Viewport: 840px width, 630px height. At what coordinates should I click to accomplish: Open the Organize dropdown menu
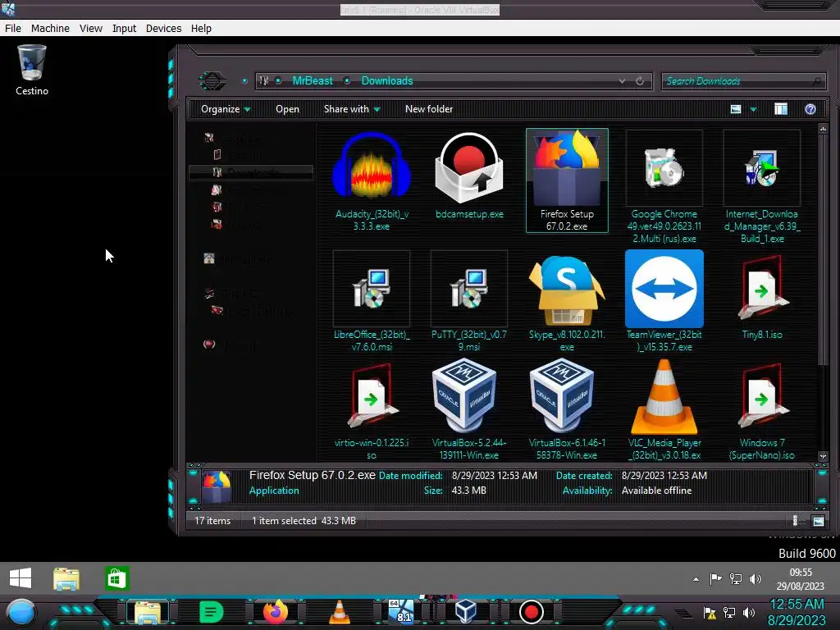[226, 109]
